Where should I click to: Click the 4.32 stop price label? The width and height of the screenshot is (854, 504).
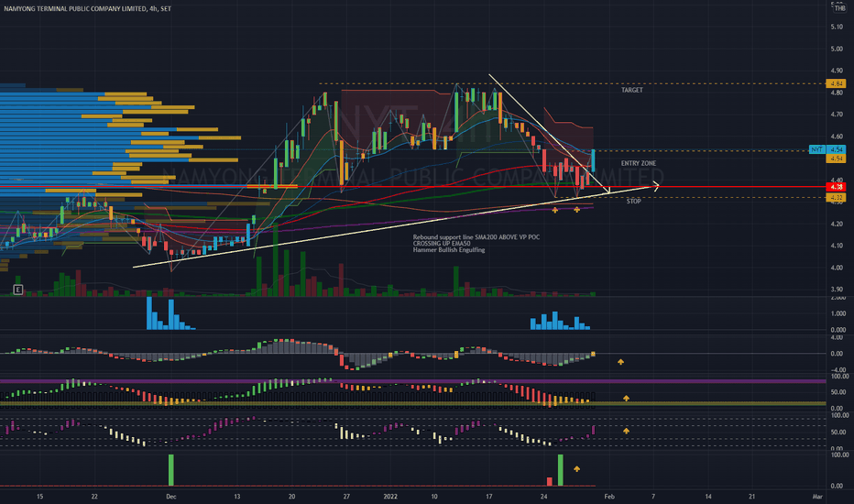coord(836,198)
